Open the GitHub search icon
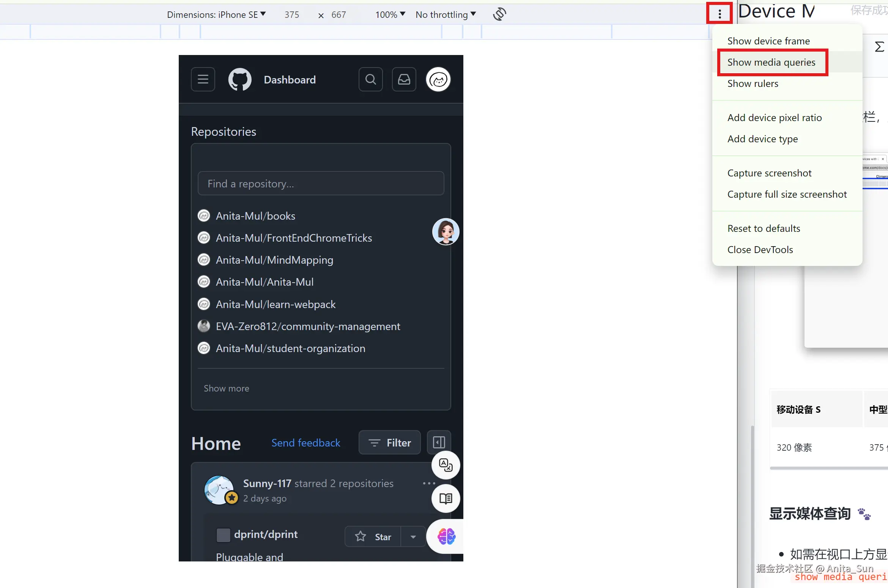The height and width of the screenshot is (588, 888). (370, 80)
